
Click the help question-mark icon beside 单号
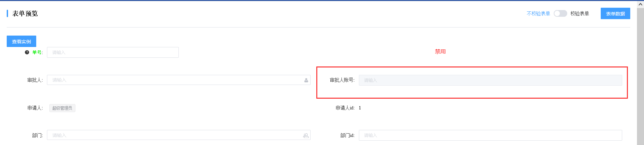27,52
